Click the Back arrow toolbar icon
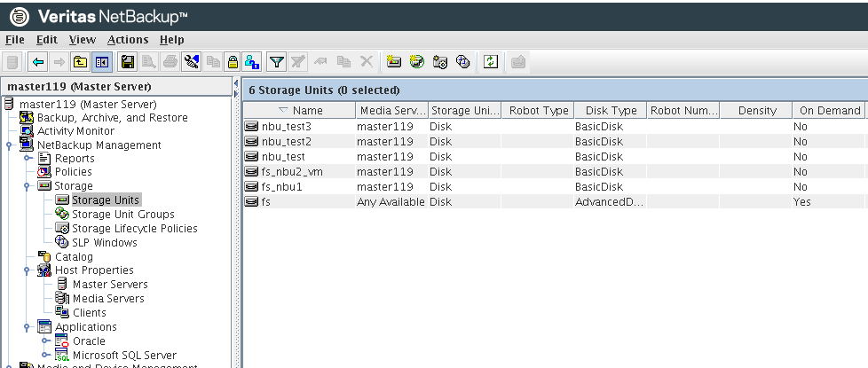868x368 pixels. 37,62
